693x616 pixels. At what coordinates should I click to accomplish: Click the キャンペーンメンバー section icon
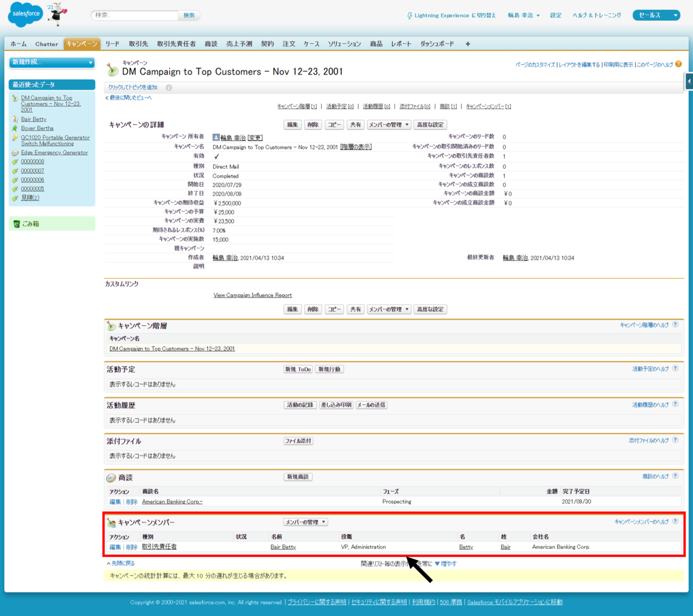point(111,522)
